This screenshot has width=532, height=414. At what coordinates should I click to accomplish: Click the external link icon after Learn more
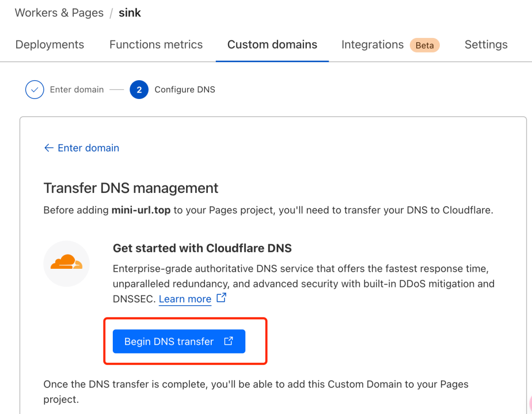tap(222, 298)
